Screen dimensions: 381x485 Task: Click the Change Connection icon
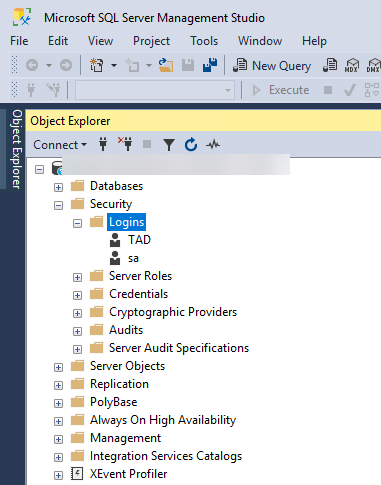tap(53, 90)
